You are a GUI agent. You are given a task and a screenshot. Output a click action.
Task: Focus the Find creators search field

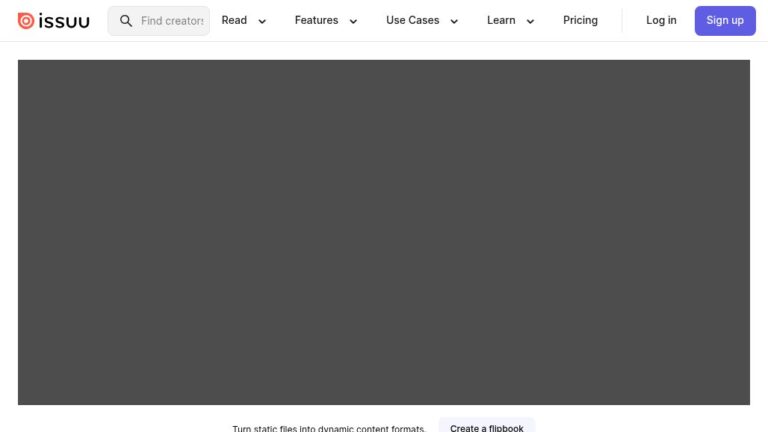pyautogui.click(x=172, y=21)
